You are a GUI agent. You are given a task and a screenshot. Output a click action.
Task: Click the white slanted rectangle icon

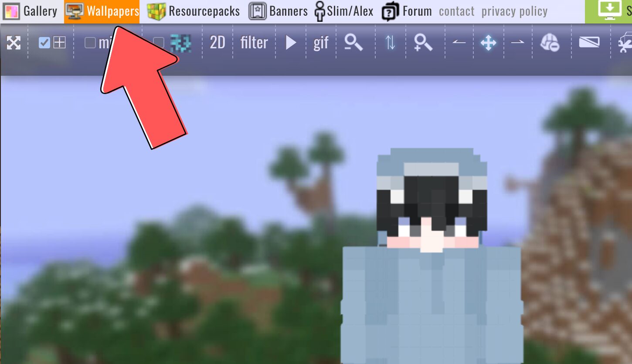click(x=589, y=42)
